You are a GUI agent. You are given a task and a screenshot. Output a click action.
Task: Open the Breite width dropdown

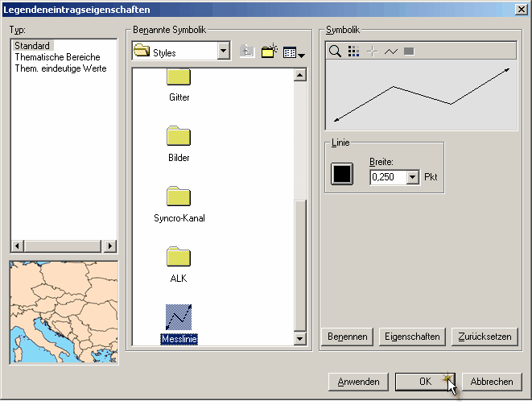pos(413,177)
